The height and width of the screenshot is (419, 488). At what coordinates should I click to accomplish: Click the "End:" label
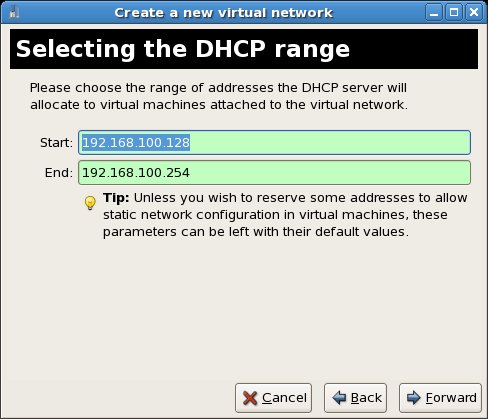pyautogui.click(x=59, y=173)
